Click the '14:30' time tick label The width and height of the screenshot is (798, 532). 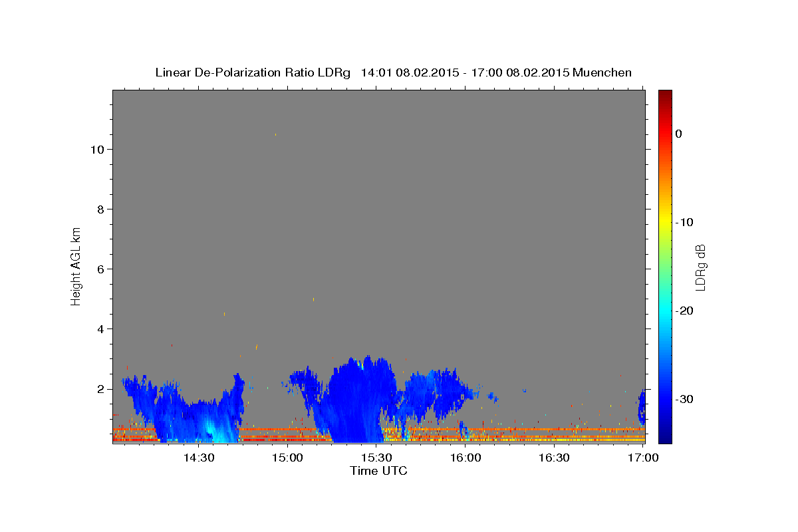click(x=198, y=458)
